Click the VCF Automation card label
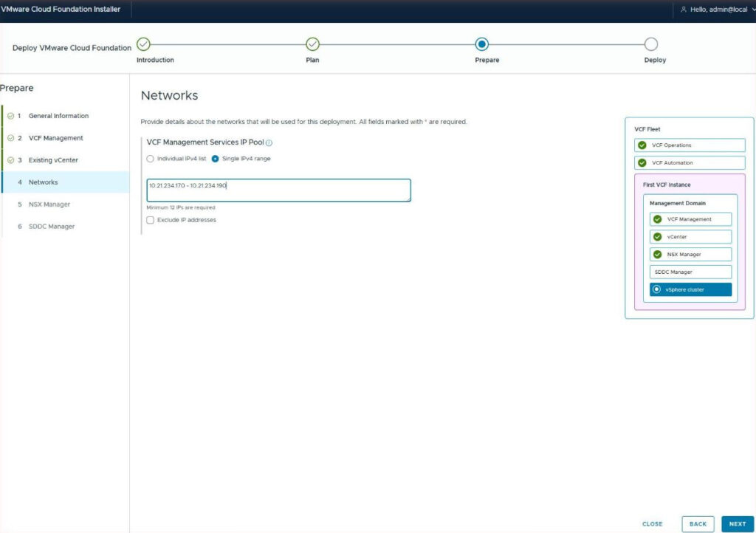This screenshot has height=533, width=756. [x=672, y=163]
